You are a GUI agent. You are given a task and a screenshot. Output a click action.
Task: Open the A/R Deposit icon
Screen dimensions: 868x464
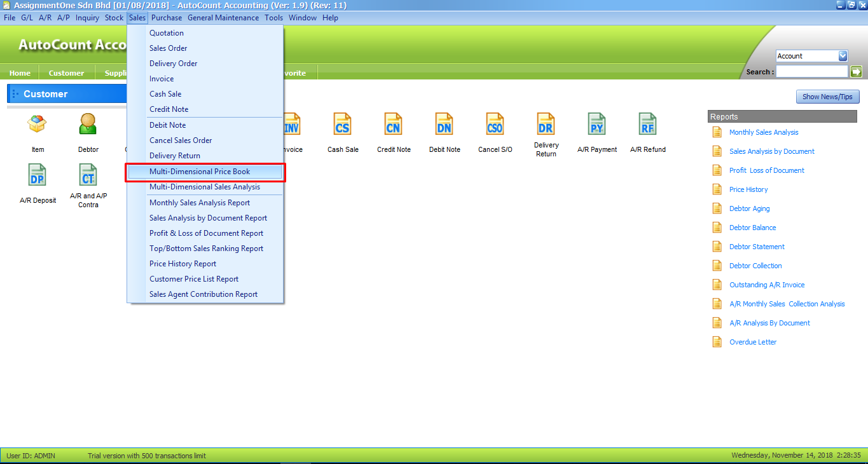click(38, 175)
